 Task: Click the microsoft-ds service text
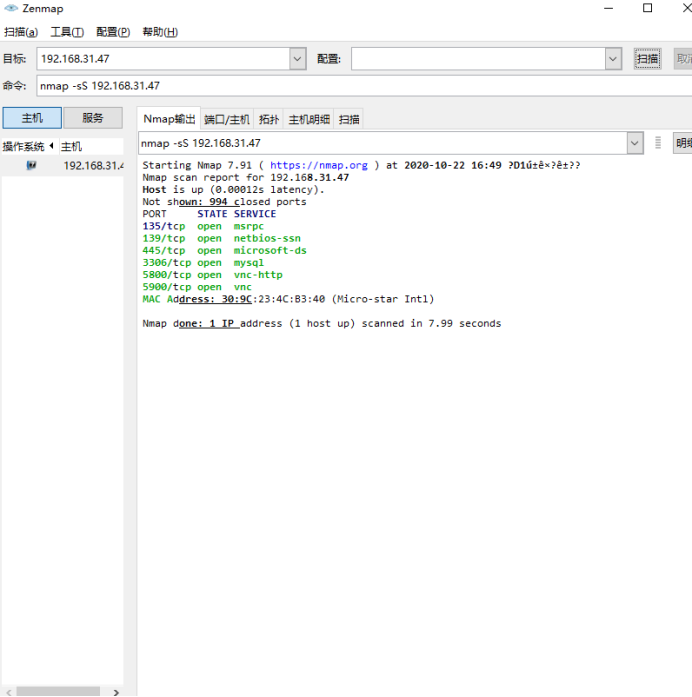(270, 250)
